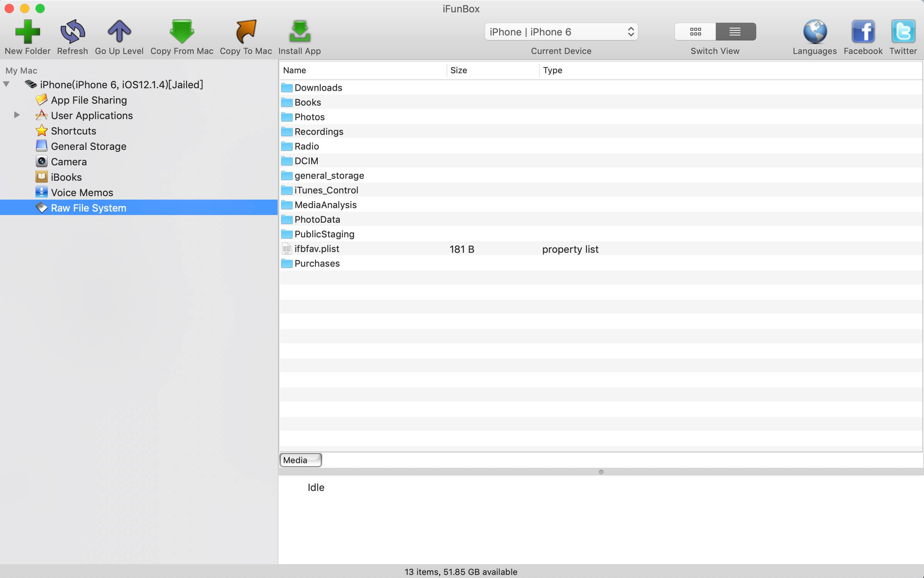924x578 pixels.
Task: Click the Media path button
Action: tap(300, 460)
